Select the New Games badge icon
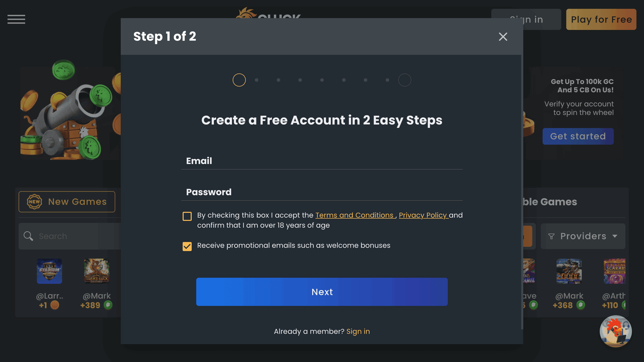 point(35,201)
